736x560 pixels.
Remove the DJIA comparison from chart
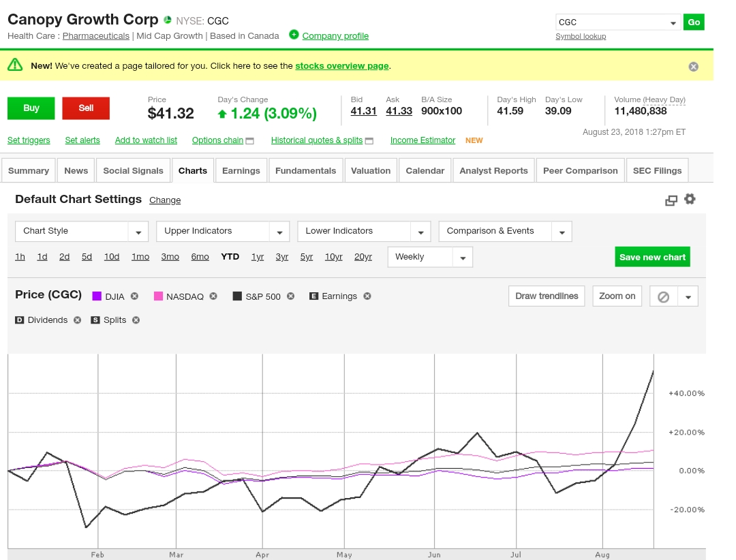tap(135, 296)
